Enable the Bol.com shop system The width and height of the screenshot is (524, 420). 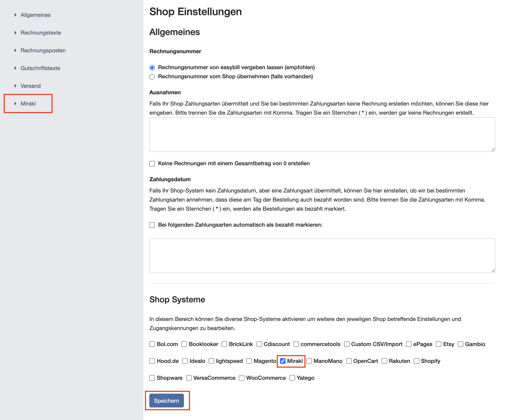coord(152,344)
